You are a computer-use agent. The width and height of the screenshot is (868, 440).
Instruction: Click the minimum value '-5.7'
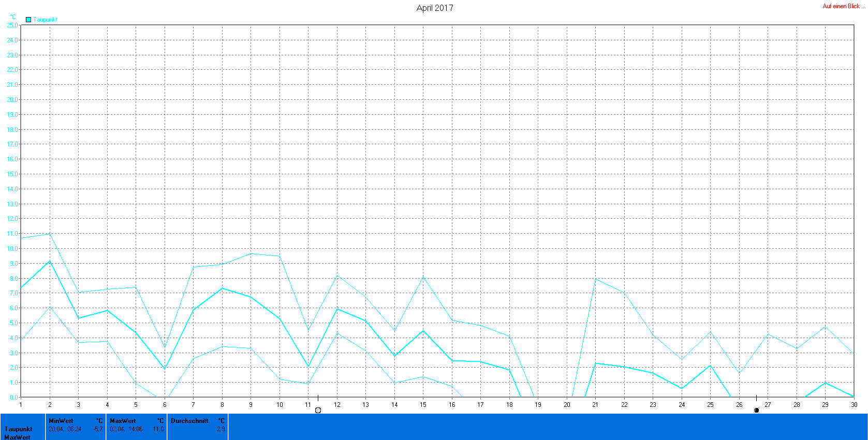(x=98, y=429)
